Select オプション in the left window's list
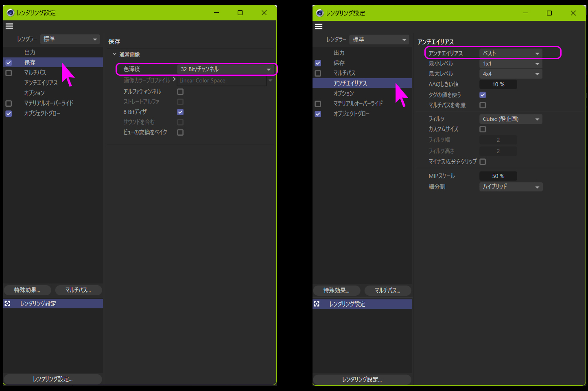This screenshot has height=391, width=588. coord(35,93)
